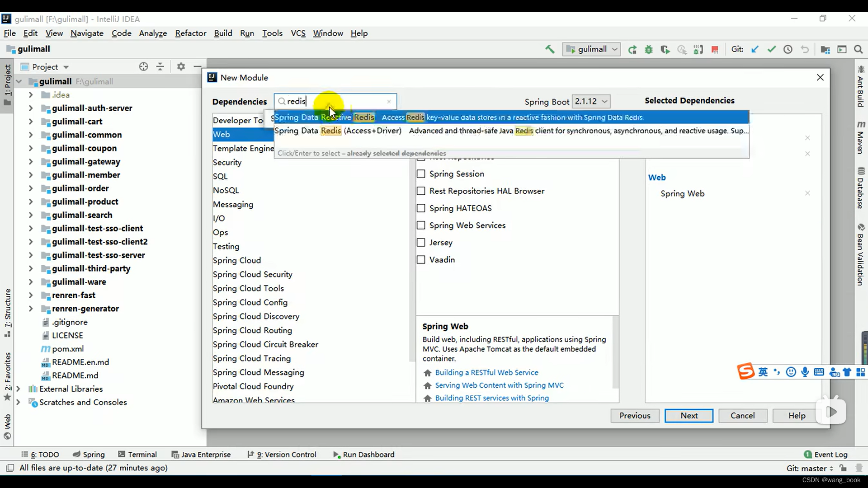Click the microphone icon in IME toolbar
868x488 pixels.
[805, 372]
